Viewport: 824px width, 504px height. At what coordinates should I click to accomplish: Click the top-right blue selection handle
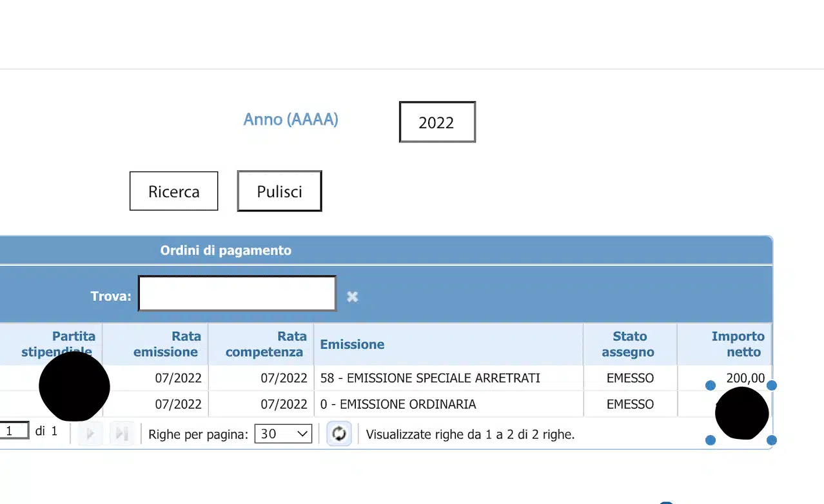772,385
